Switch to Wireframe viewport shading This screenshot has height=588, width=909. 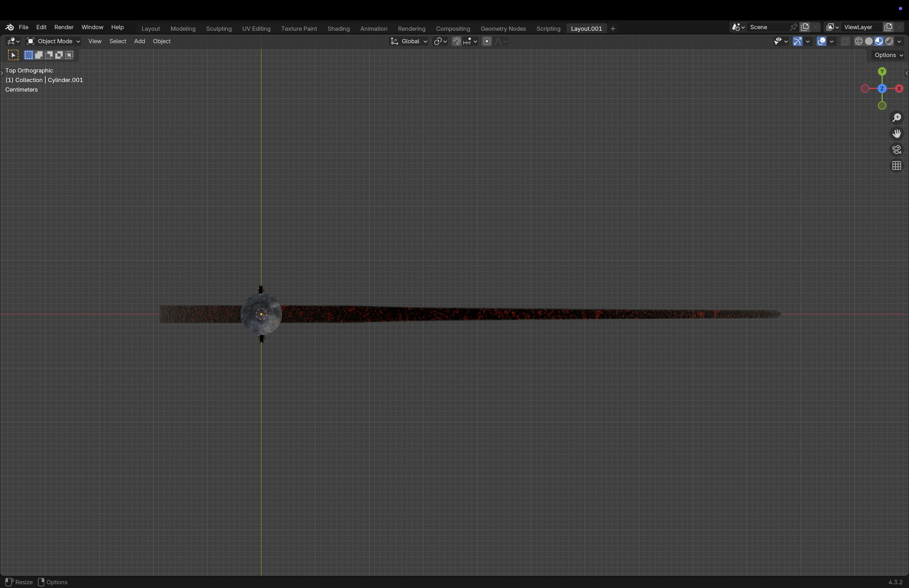[x=858, y=41]
